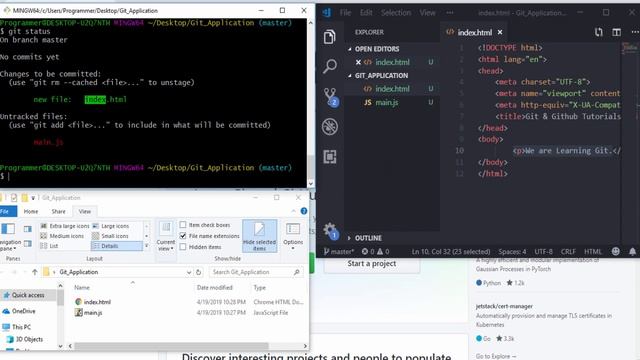Click the search magnifier in File Explorer search box
The image size is (640, 360).
(x=296, y=272)
